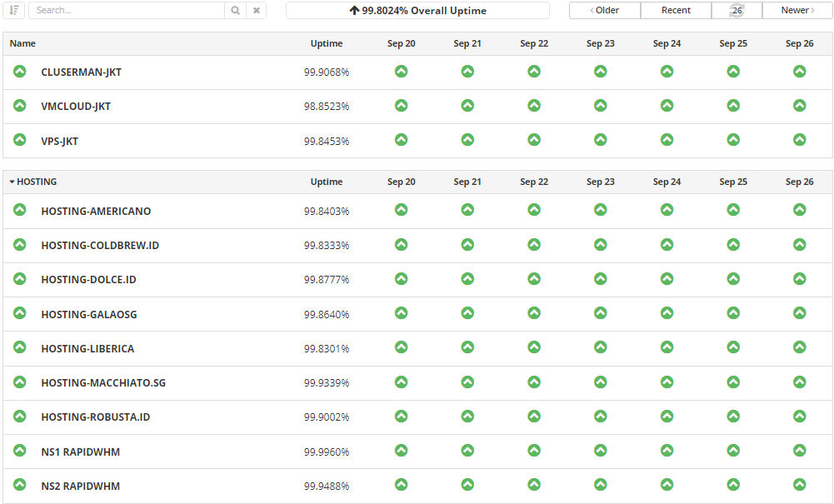Click HOSTING-AMERICANO's Sep 23 status icon
Screen dimensions: 834x504
coord(600,210)
